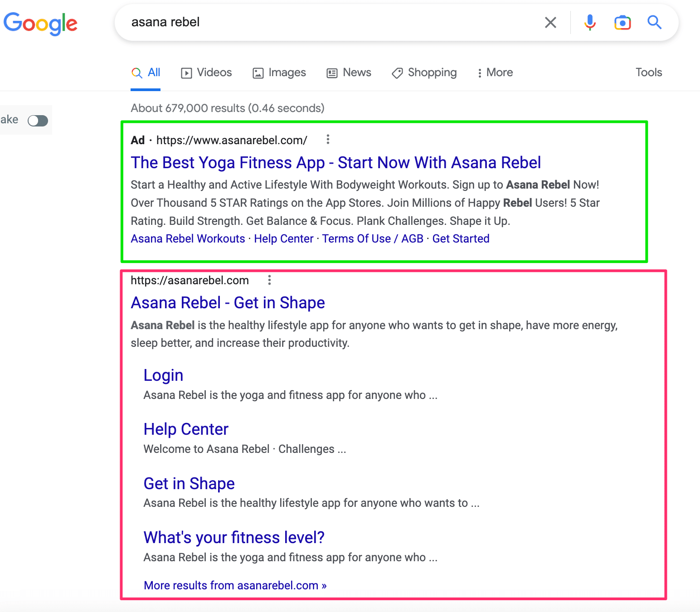The width and height of the screenshot is (700, 612).
Task: Click More results from asanarebel.com
Action: pyautogui.click(x=234, y=585)
